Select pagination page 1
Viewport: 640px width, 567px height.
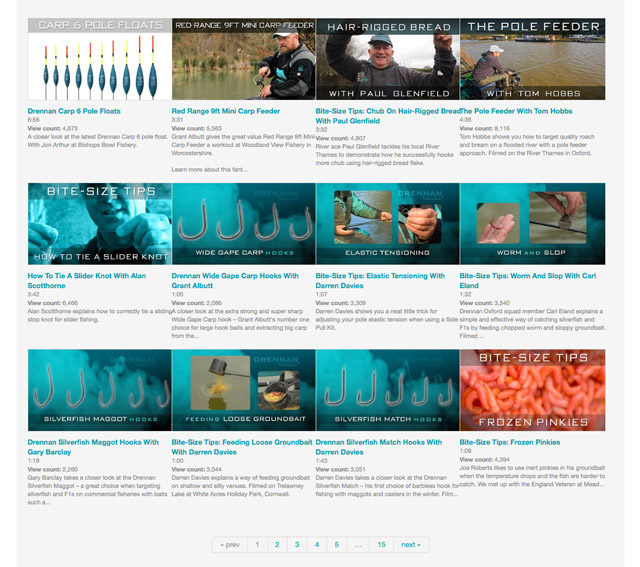257,545
